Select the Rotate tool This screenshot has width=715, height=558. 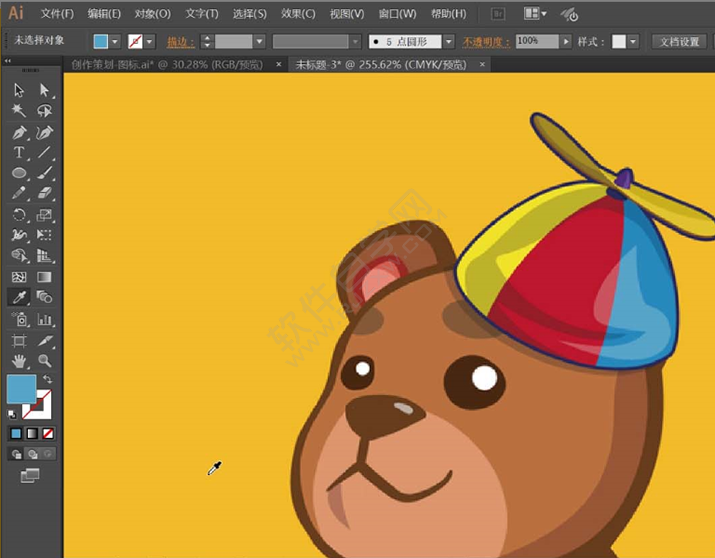click(x=19, y=214)
